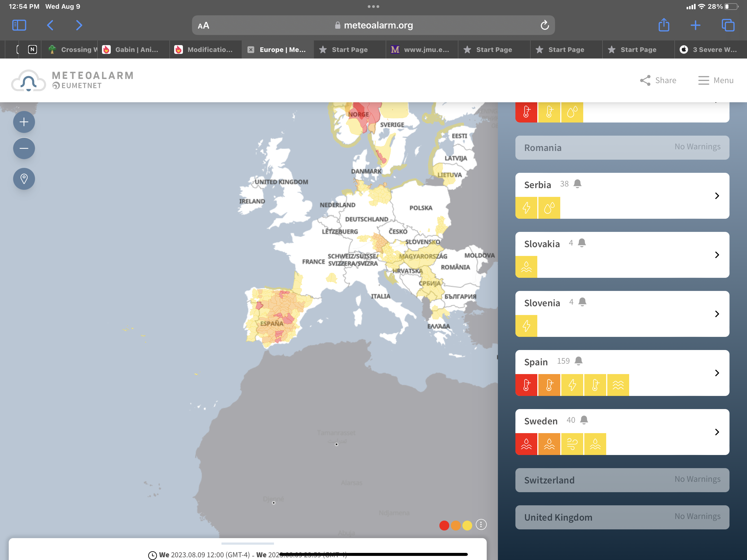Zoom in on the map
Screen dimensions: 747x560
pyautogui.click(x=24, y=122)
